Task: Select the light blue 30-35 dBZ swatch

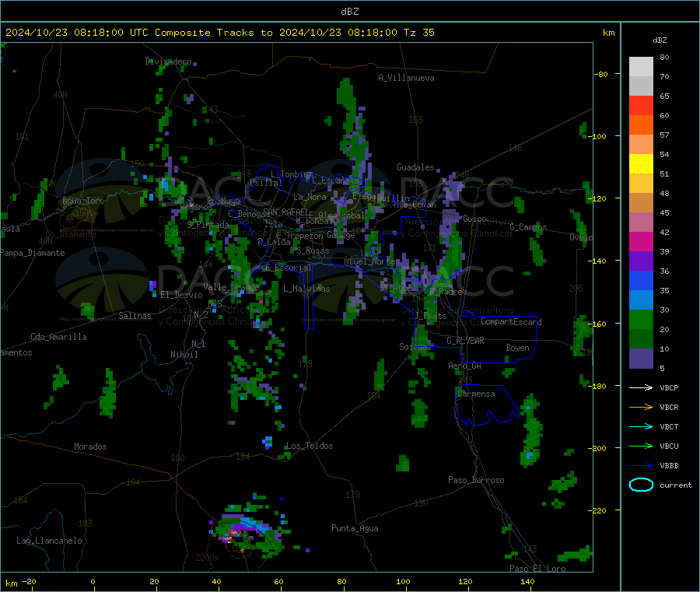Action: pos(641,300)
